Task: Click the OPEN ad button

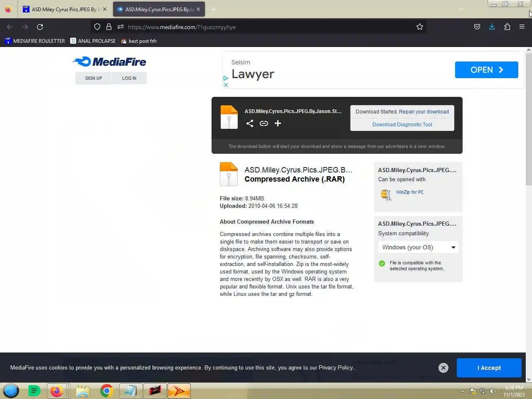Action: (487, 70)
